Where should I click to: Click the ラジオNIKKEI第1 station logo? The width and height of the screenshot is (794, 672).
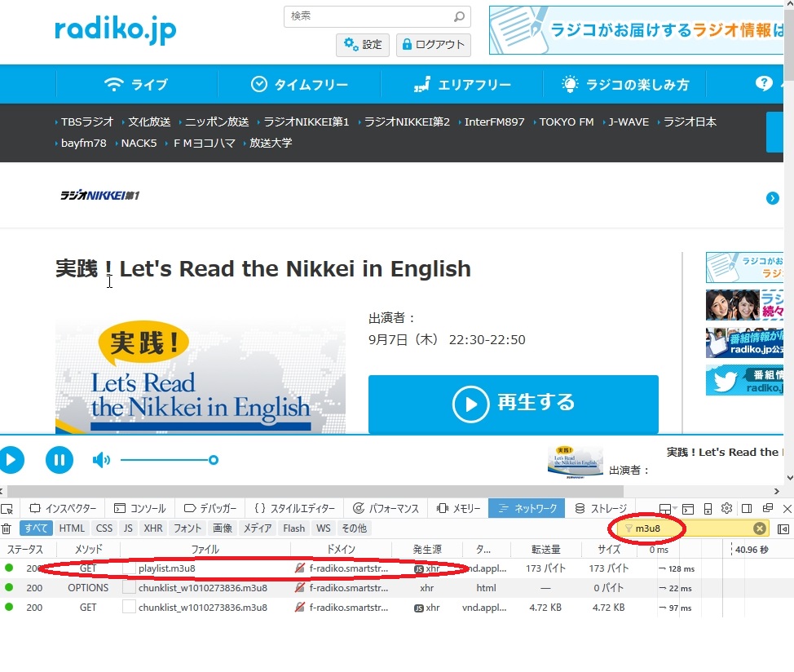tap(99, 196)
